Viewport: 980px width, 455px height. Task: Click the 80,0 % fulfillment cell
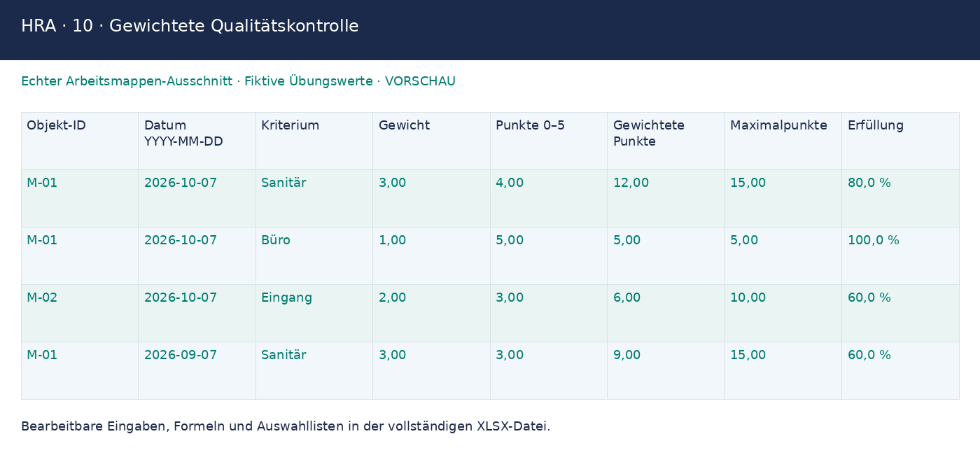pos(900,198)
